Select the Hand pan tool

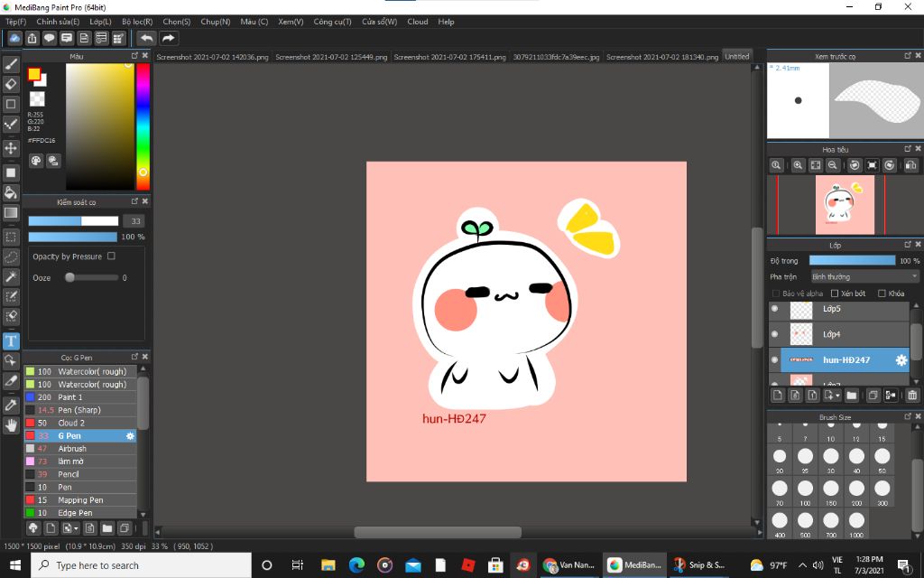11,424
